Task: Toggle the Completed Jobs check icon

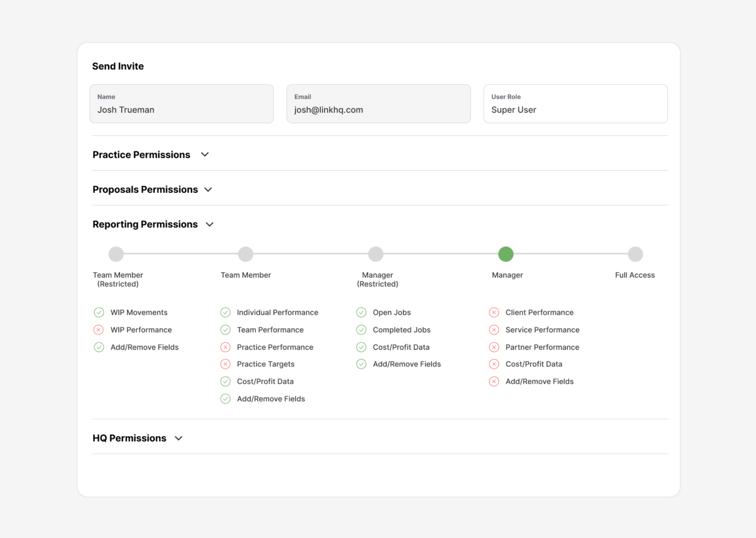Action: click(x=361, y=330)
